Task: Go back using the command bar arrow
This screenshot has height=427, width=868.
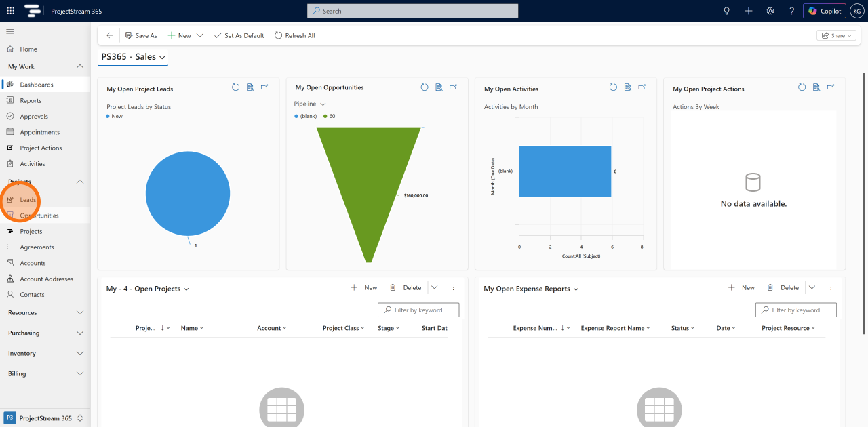Action: tap(110, 35)
